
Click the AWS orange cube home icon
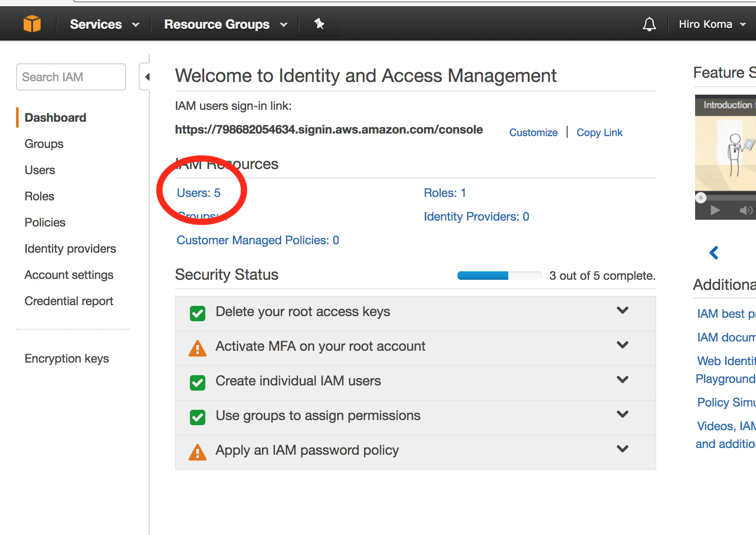point(32,24)
